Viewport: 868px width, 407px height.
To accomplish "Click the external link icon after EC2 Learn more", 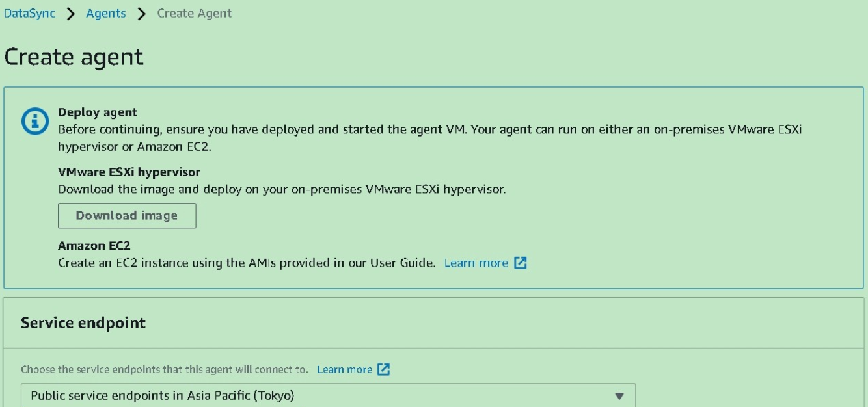I will pos(520,263).
